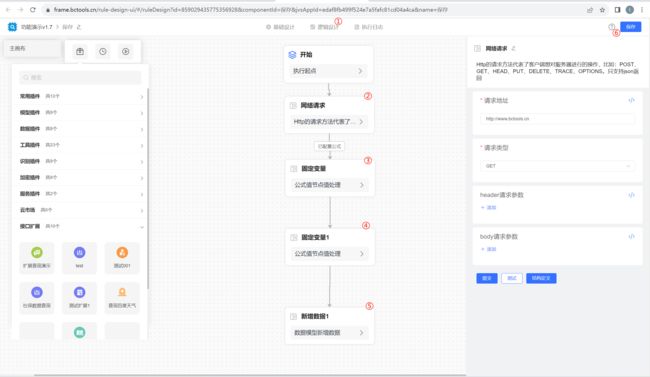The height and width of the screenshot is (377, 650).
Task: Select the teal plugin icon in last row
Action: [x=80, y=332]
